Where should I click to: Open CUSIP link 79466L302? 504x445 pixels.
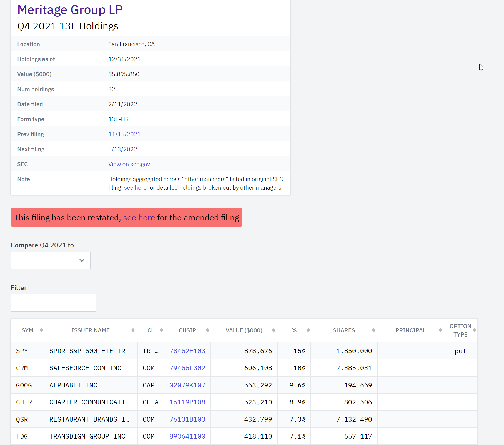coord(187,368)
